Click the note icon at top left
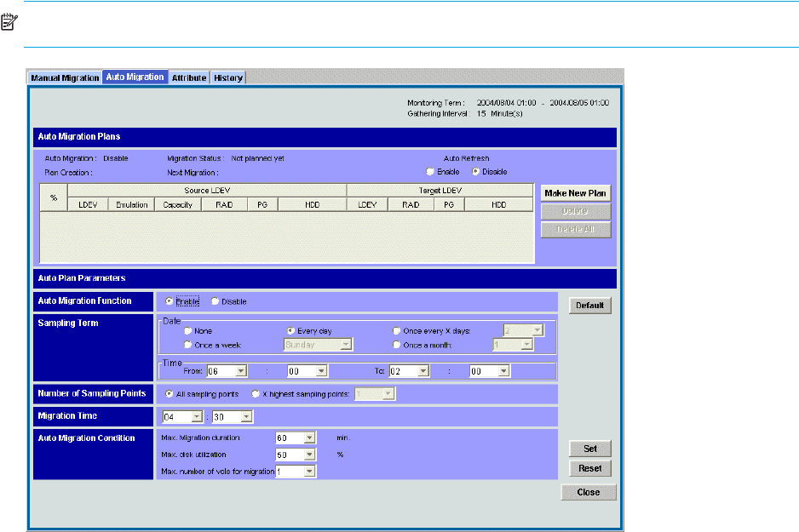The height and width of the screenshot is (532, 799). click(9, 27)
